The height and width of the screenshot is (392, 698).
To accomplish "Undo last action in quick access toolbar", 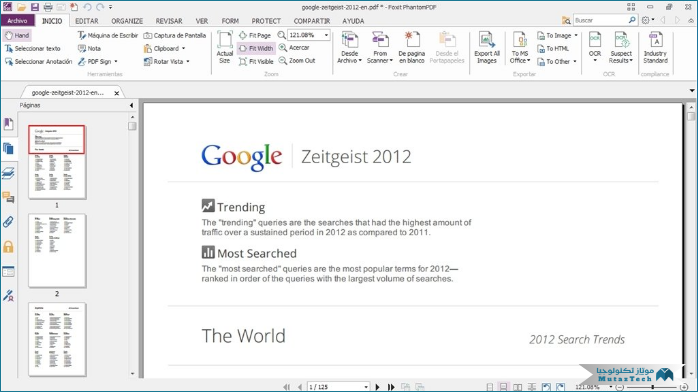I will tap(87, 7).
